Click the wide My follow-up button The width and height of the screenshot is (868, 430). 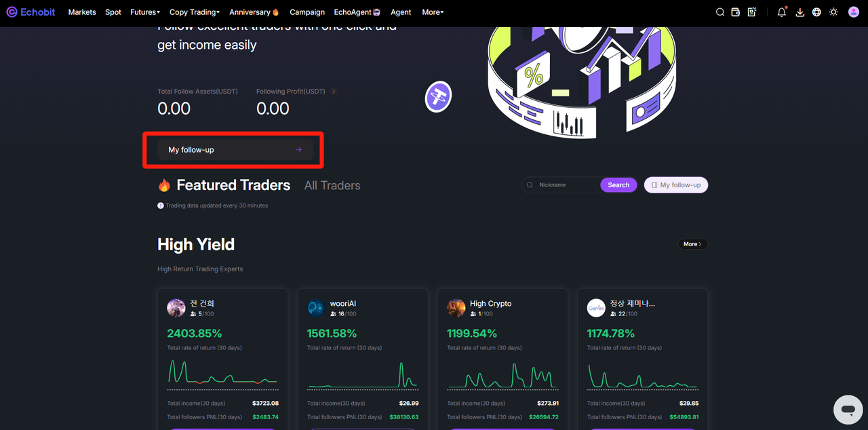click(235, 150)
